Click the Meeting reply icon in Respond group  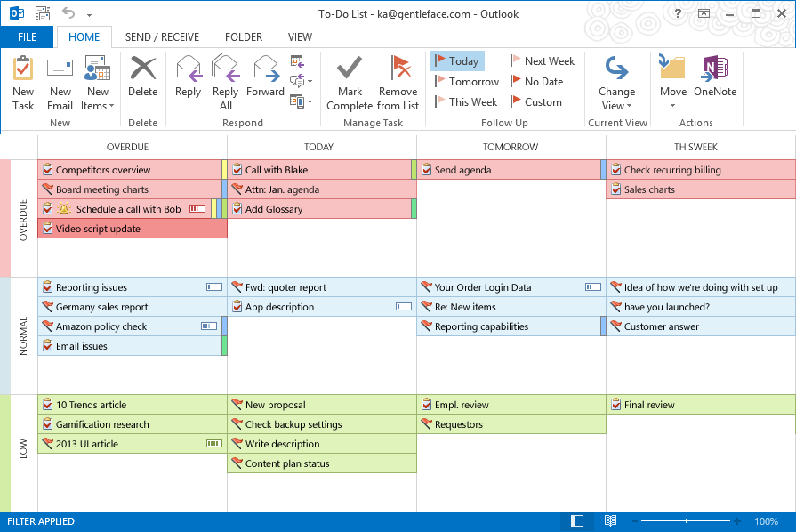tap(297, 61)
